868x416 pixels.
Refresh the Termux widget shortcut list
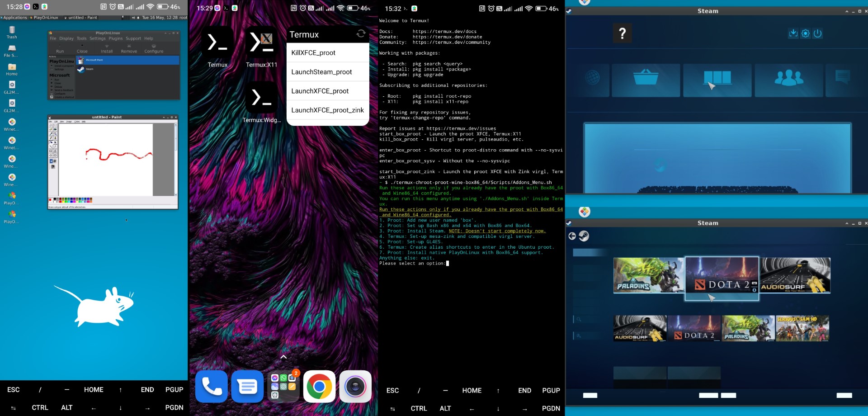(361, 33)
